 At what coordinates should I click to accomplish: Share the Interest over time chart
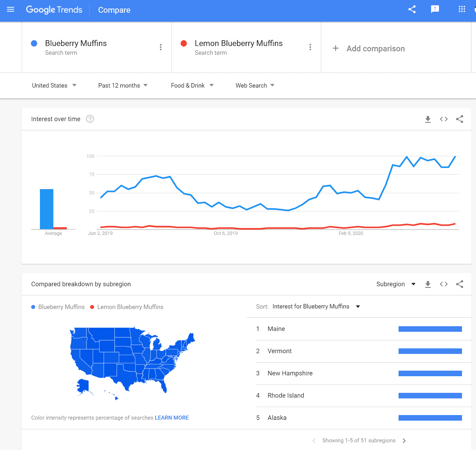tap(460, 119)
